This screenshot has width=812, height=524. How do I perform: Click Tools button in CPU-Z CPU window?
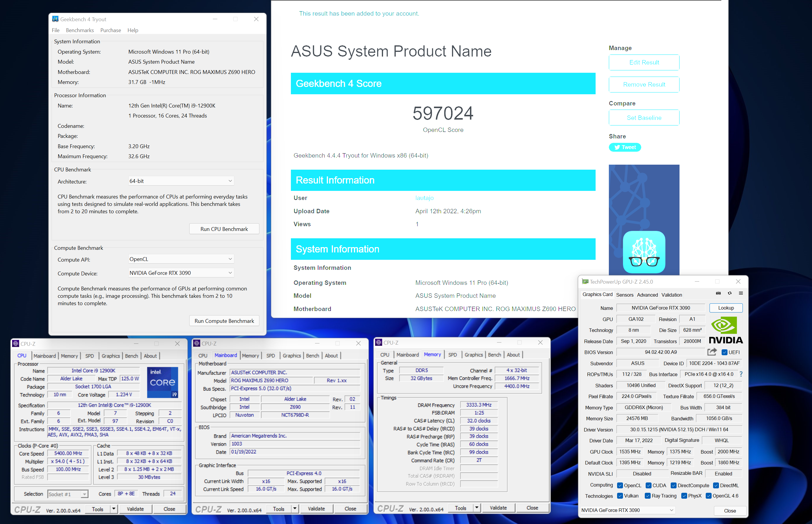[x=97, y=509]
